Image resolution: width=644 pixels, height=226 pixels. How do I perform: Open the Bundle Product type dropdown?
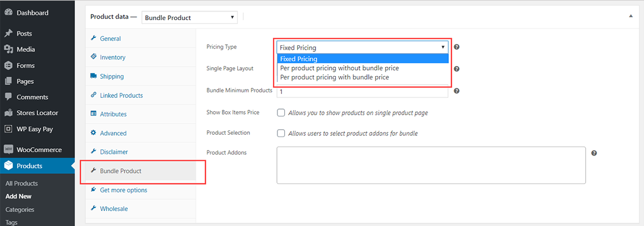(189, 18)
